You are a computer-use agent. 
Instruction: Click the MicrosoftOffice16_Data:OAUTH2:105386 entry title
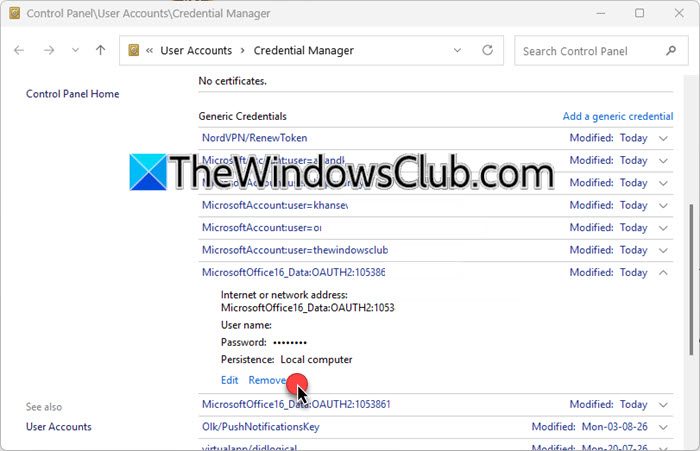click(293, 272)
